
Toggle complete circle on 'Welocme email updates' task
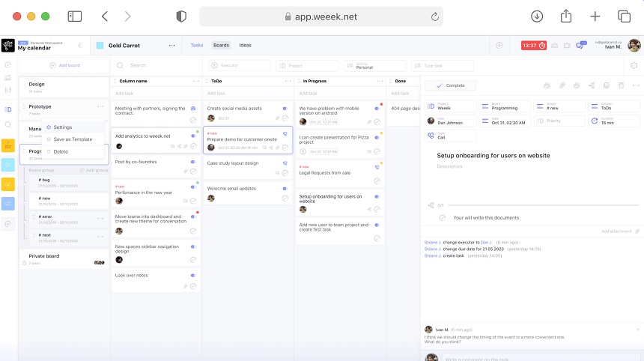coord(285,199)
